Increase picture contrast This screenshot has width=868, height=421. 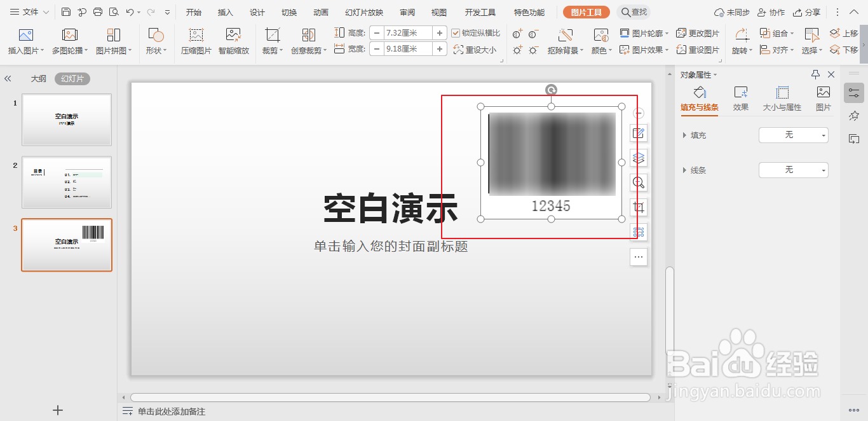pos(517,33)
